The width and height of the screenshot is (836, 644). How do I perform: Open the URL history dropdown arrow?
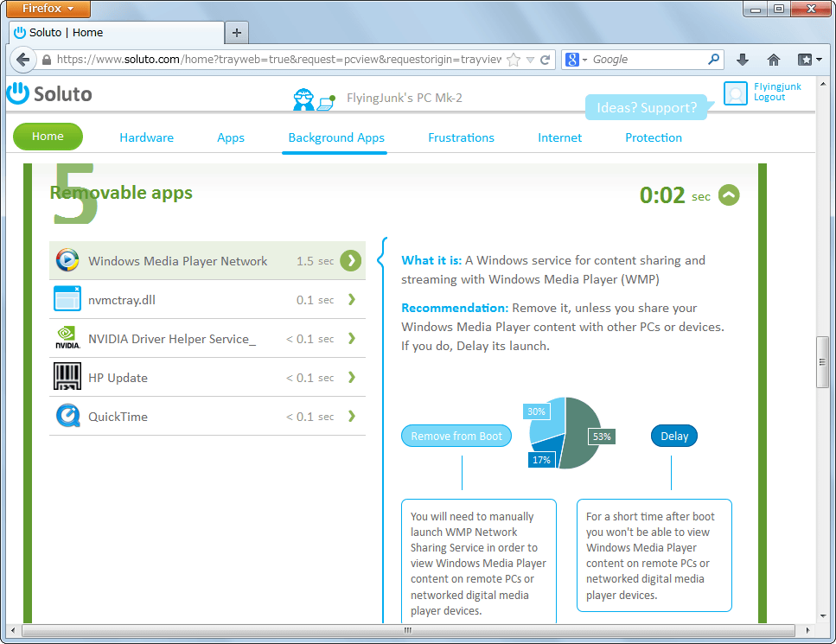(x=530, y=60)
